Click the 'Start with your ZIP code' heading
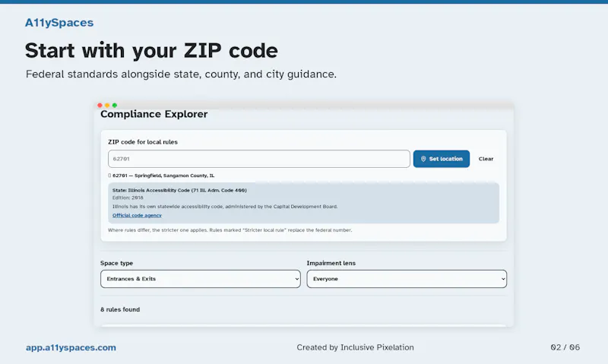This screenshot has height=364, width=608. pos(151,51)
